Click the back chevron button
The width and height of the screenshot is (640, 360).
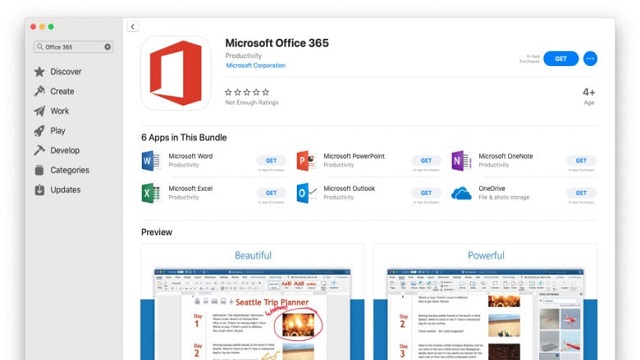pyautogui.click(x=133, y=27)
